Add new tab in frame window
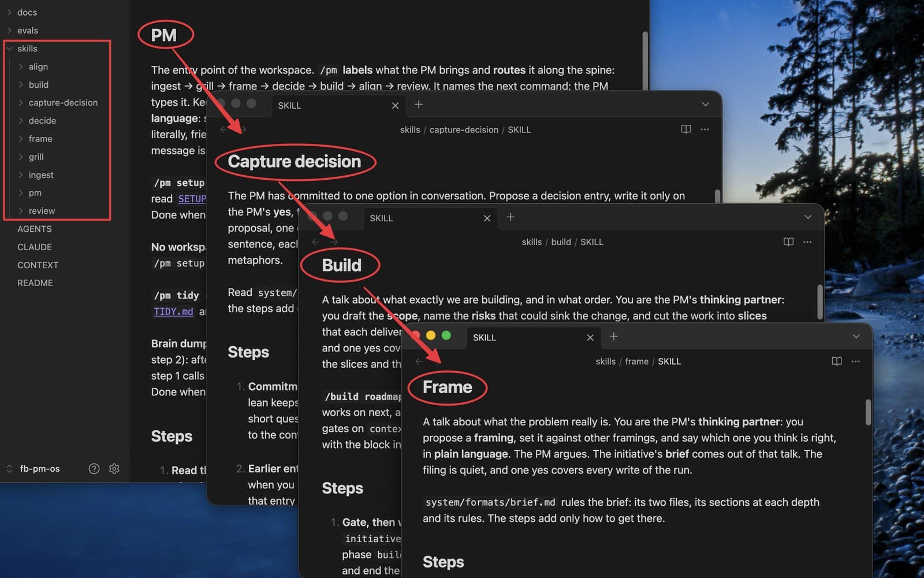This screenshot has width=924, height=578. [x=614, y=336]
